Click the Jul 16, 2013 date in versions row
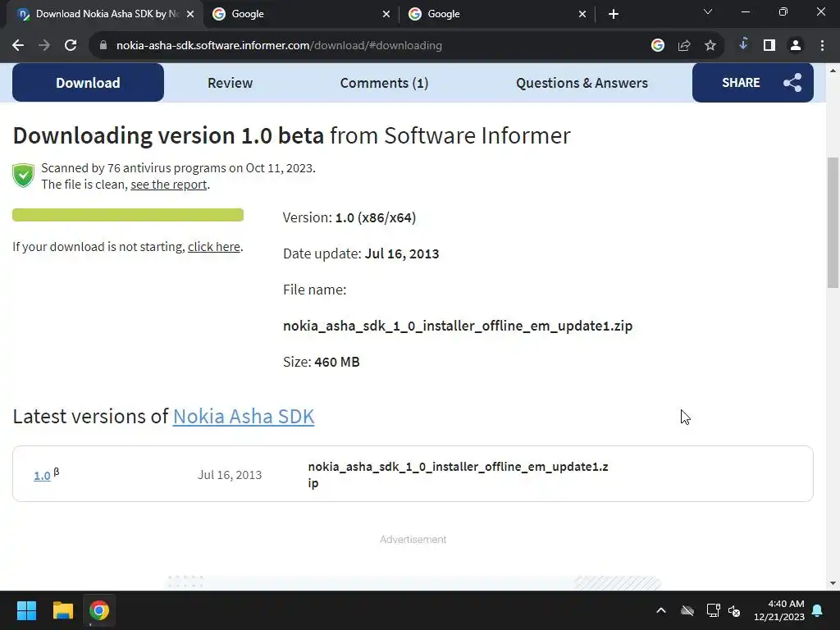This screenshot has height=630, width=840. pyautogui.click(x=230, y=475)
